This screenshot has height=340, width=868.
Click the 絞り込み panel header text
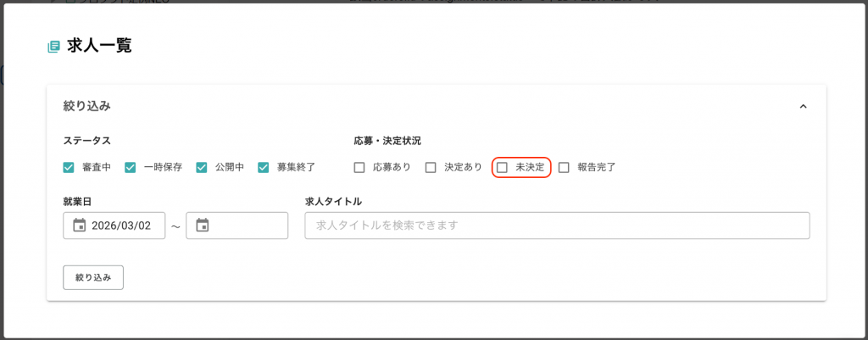coord(86,107)
